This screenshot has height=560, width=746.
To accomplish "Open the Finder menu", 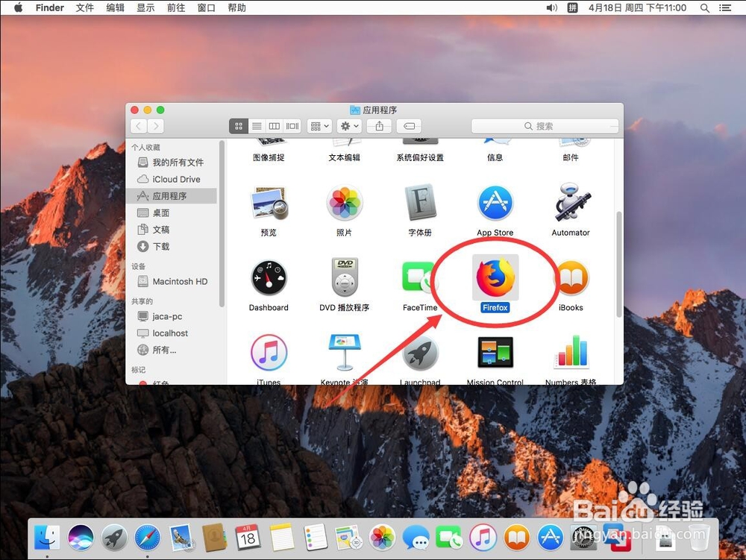I will tap(49, 7).
